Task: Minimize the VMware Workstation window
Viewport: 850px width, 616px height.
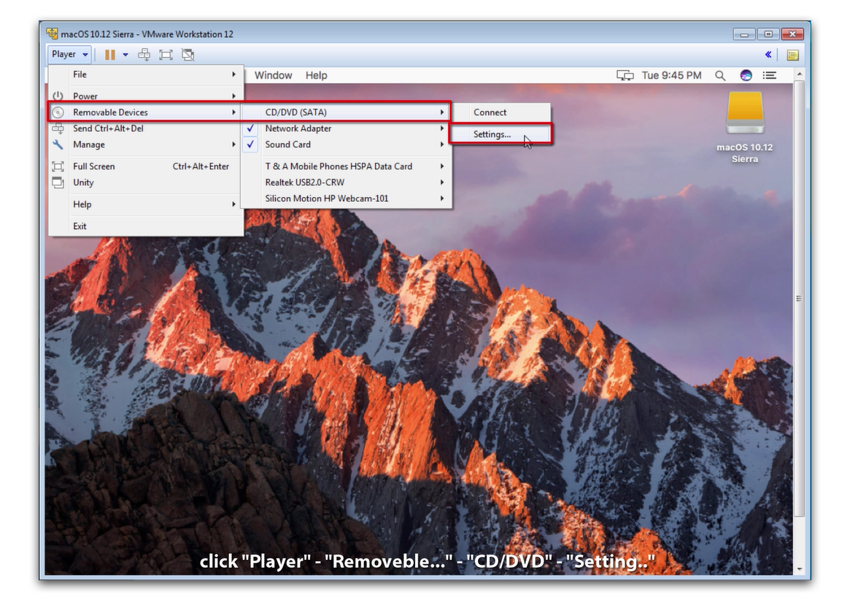Action: (x=743, y=34)
